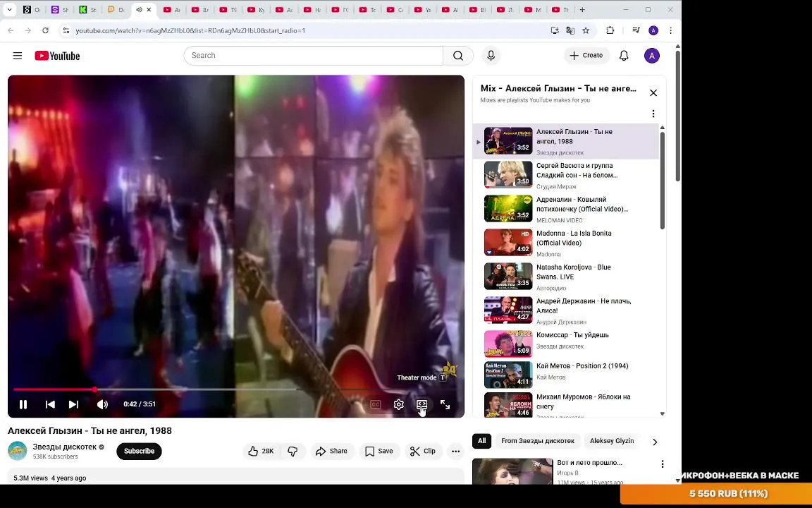Show more filter chips with right arrow

[655, 442]
